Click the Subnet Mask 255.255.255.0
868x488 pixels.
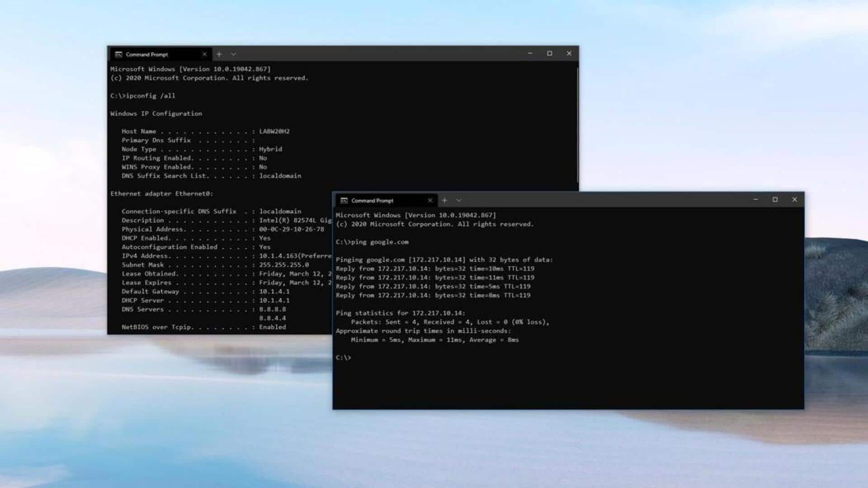pyautogui.click(x=284, y=265)
